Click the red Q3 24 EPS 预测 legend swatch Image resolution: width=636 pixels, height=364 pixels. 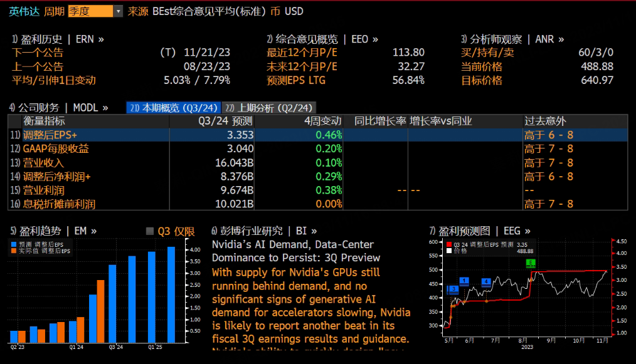tap(449, 244)
